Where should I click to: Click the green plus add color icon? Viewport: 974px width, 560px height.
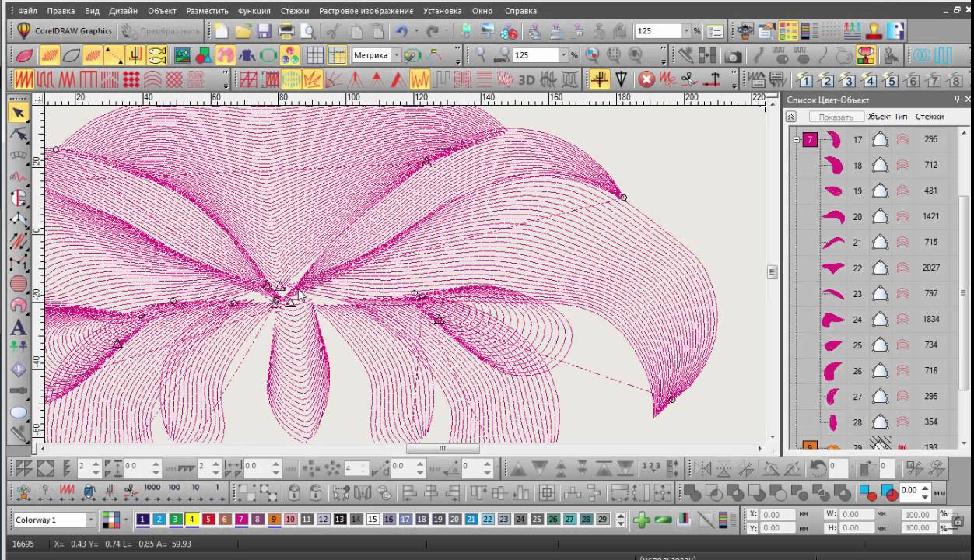pyautogui.click(x=641, y=520)
